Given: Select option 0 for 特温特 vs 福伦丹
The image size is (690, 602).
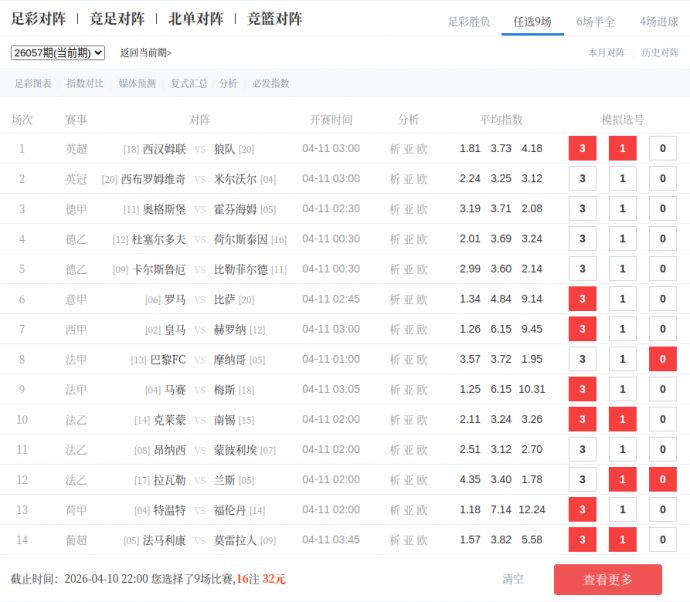Looking at the screenshot, I should (x=662, y=510).
